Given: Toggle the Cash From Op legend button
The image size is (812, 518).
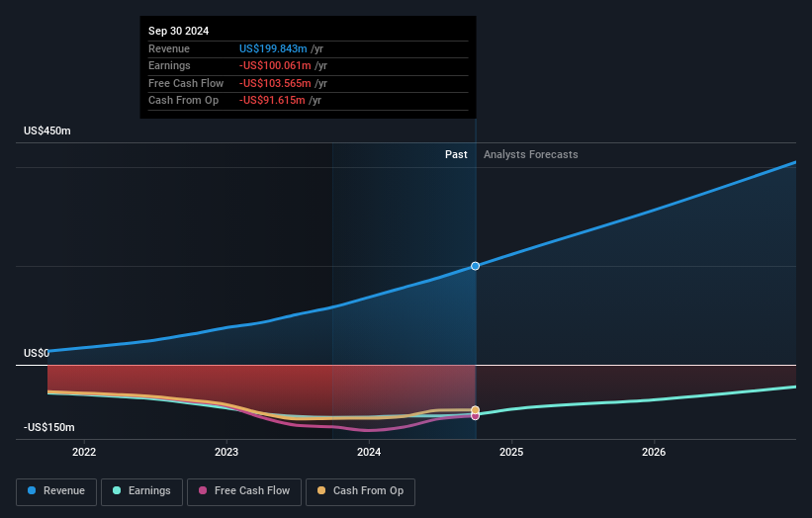Looking at the screenshot, I should point(360,491).
